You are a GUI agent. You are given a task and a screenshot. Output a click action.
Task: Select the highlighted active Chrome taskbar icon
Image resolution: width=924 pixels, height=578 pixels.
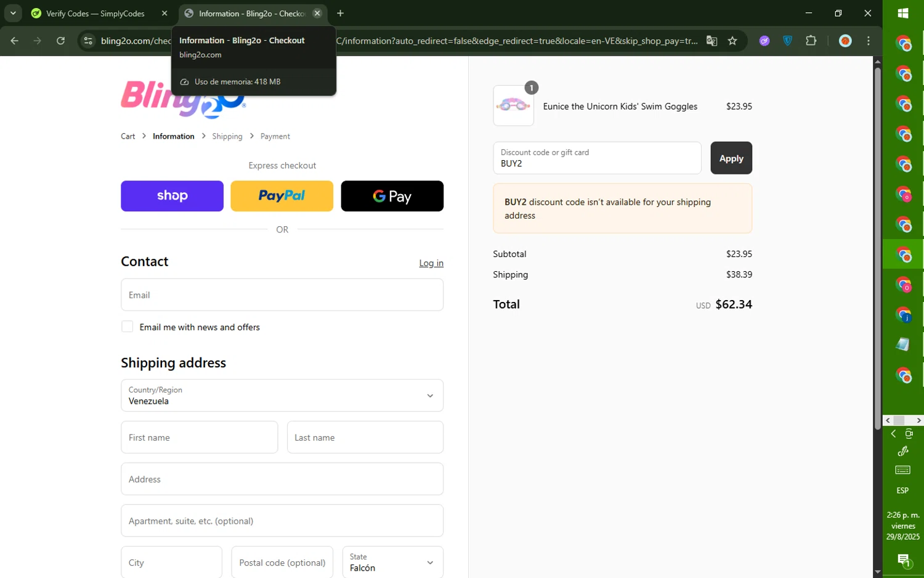point(903,254)
